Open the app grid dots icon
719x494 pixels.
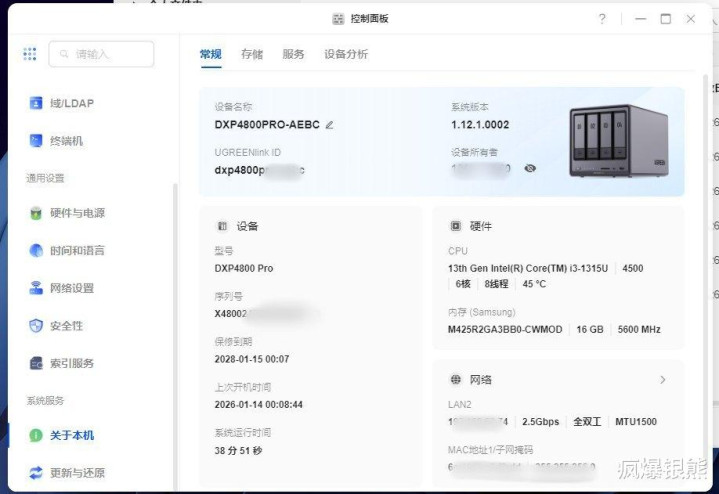pyautogui.click(x=30, y=54)
